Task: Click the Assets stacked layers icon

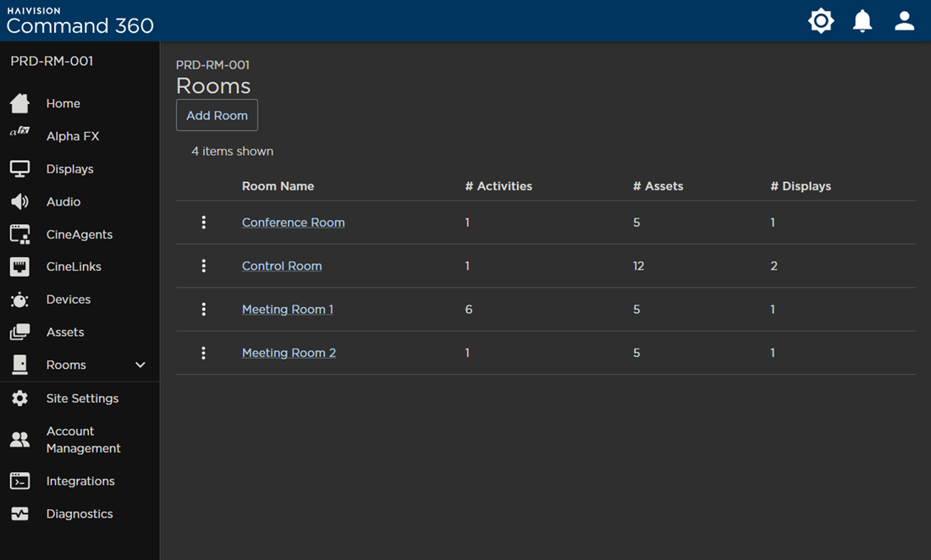Action: coord(19,332)
